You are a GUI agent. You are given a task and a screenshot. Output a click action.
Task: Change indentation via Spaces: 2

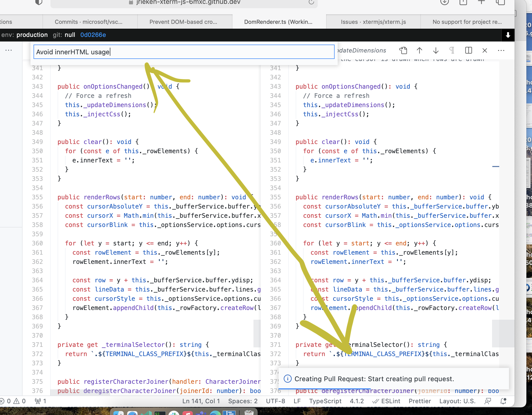(x=243, y=401)
